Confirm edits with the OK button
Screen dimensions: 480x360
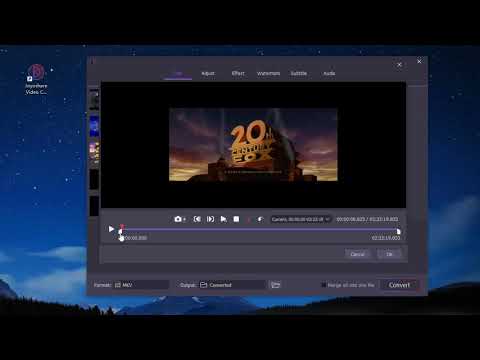[x=389, y=254]
